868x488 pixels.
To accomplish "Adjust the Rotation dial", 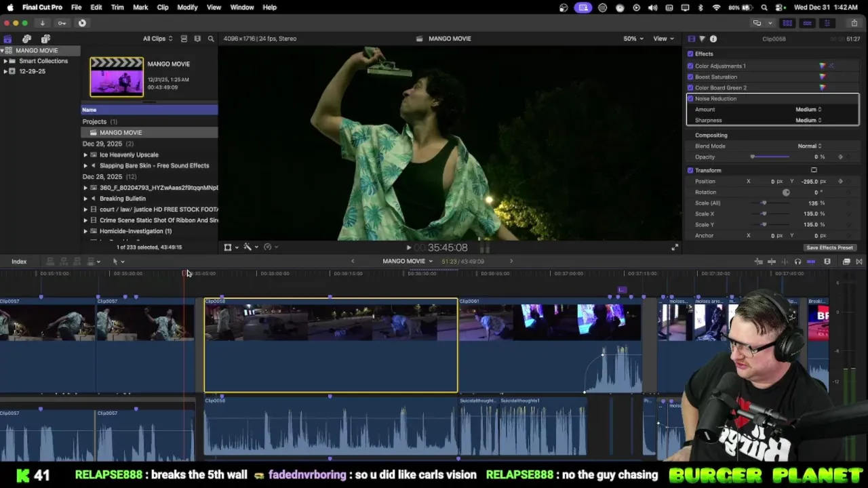I will coord(786,192).
